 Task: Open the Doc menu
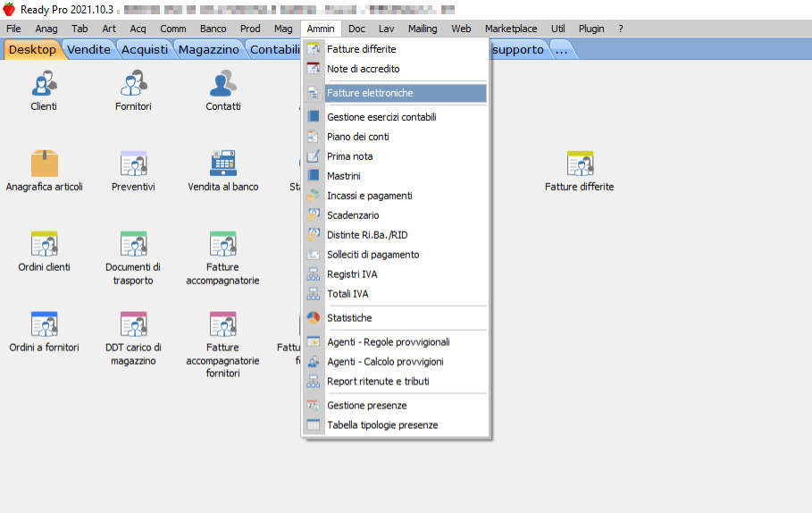tap(356, 29)
